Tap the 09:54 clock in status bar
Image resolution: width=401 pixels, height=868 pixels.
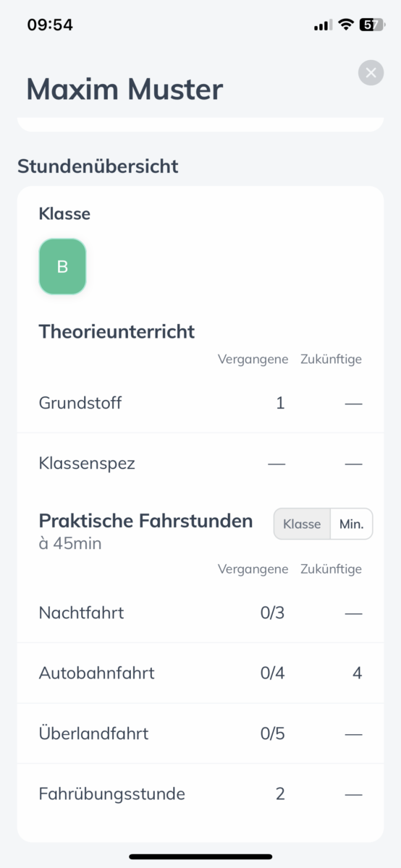(50, 25)
